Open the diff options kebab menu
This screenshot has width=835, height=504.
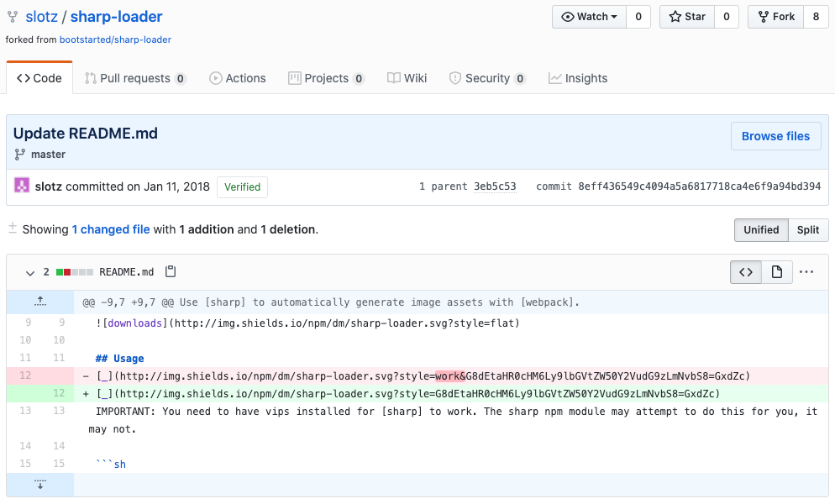(805, 271)
